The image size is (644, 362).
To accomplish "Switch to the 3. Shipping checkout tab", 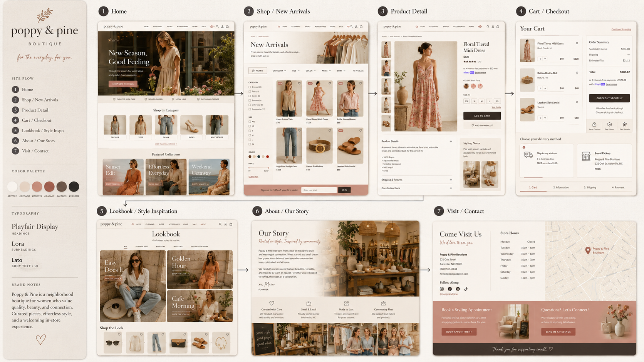I will point(590,187).
